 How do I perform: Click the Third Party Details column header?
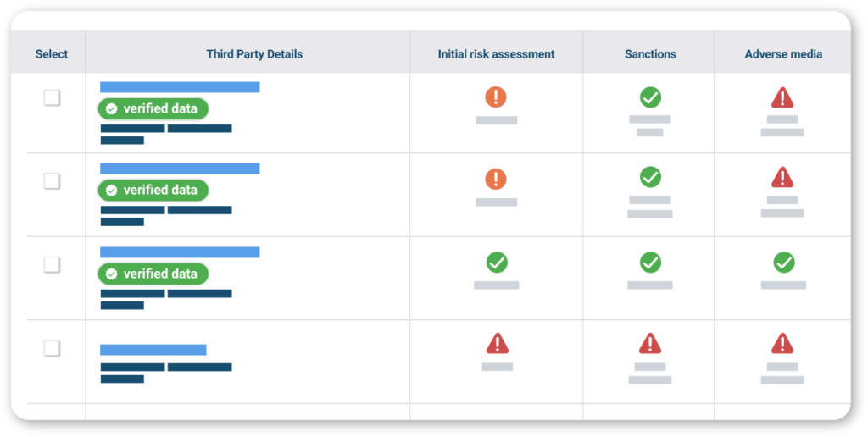[254, 54]
